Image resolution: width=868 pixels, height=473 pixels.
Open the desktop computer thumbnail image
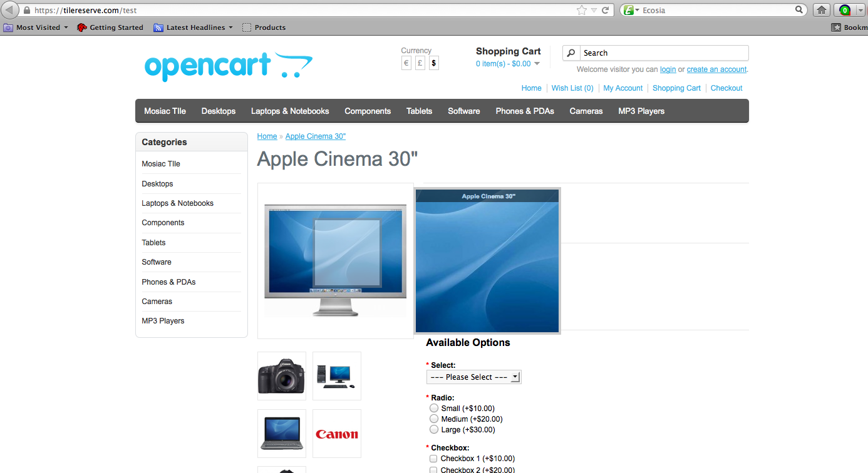[x=337, y=376]
